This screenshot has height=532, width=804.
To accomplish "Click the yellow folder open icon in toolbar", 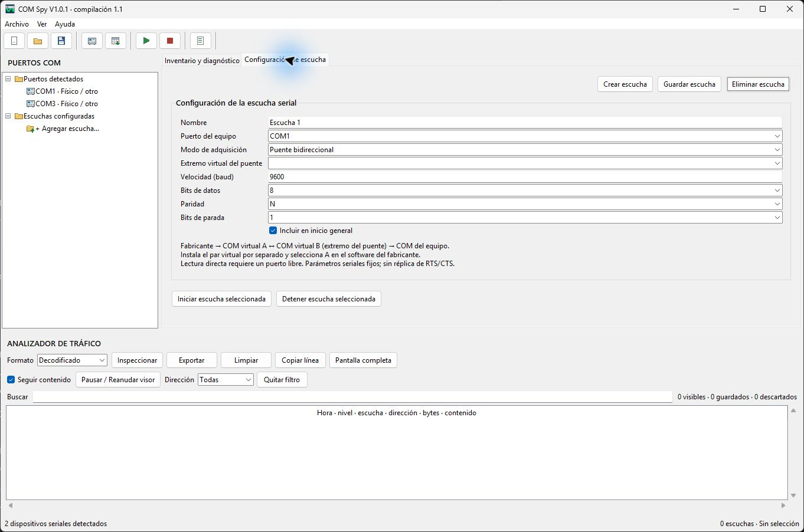I will [38, 41].
